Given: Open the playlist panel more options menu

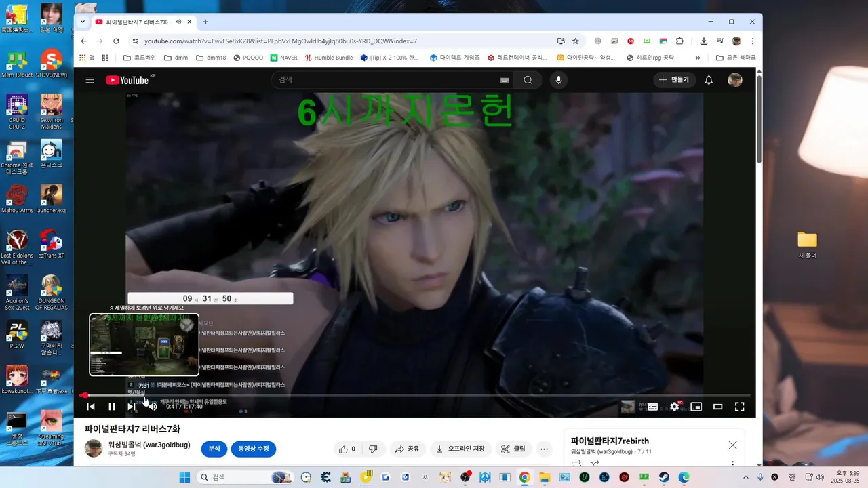Looking at the screenshot, I should (x=732, y=464).
